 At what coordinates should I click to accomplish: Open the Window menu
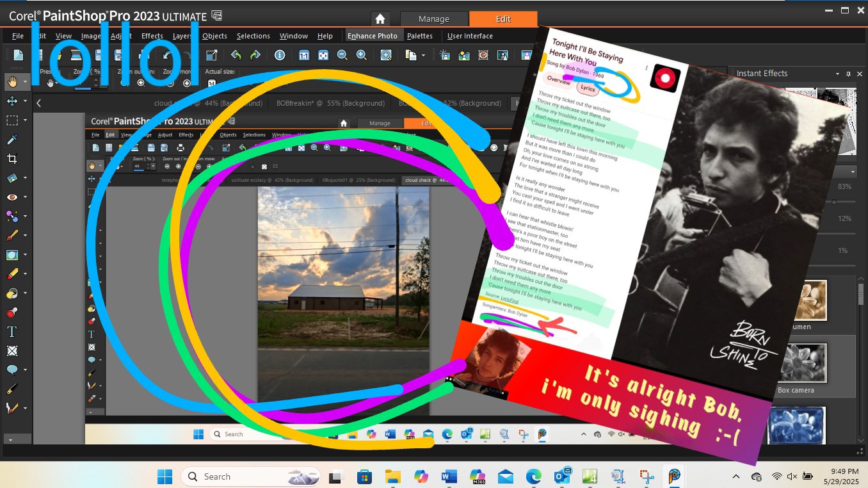point(294,36)
